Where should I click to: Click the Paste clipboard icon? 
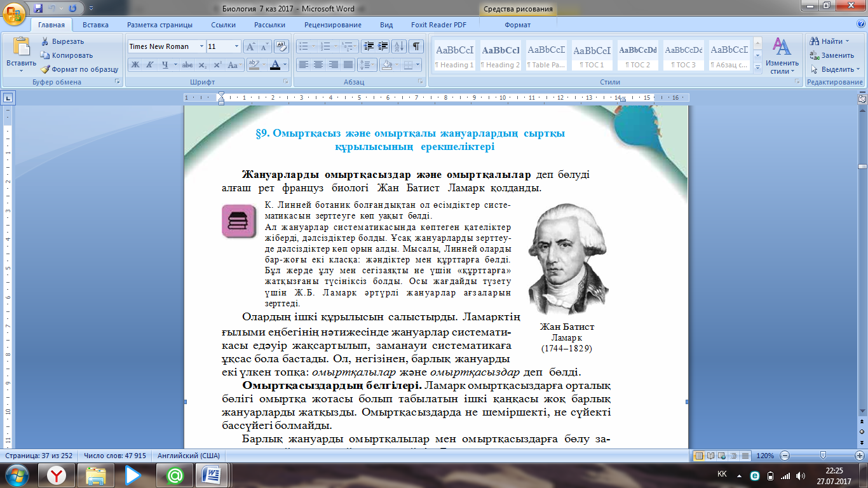[x=21, y=48]
